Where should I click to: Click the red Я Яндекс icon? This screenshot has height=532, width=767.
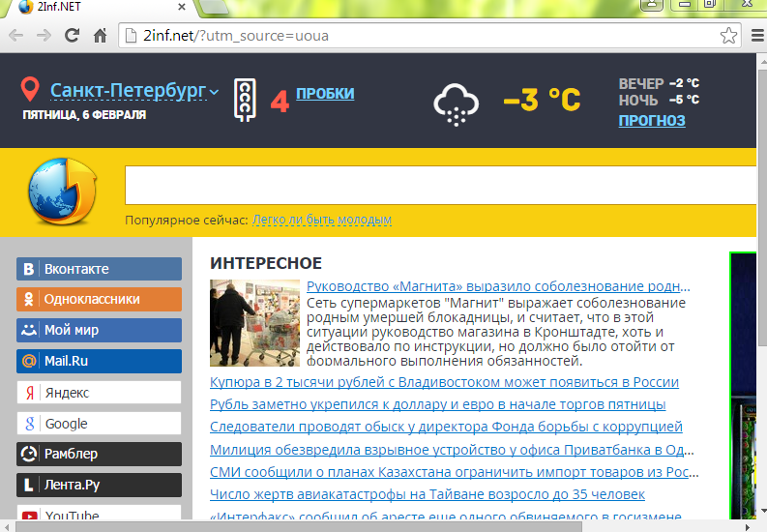pos(29,393)
